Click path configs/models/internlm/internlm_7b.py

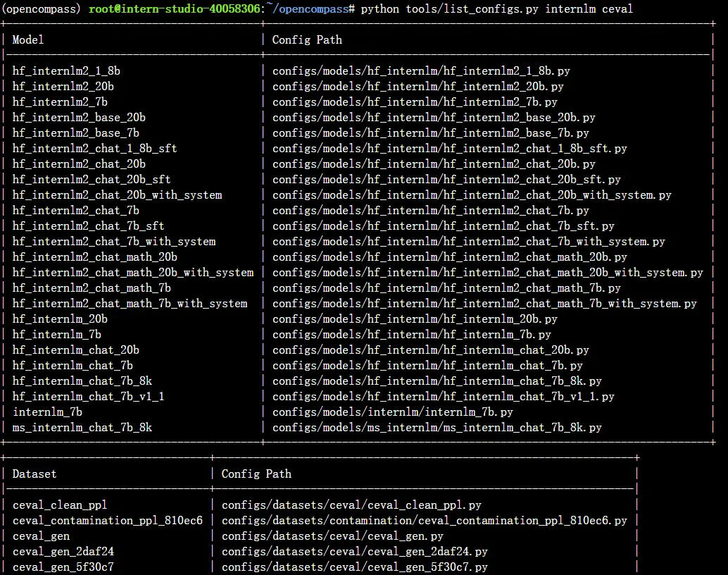pos(392,412)
